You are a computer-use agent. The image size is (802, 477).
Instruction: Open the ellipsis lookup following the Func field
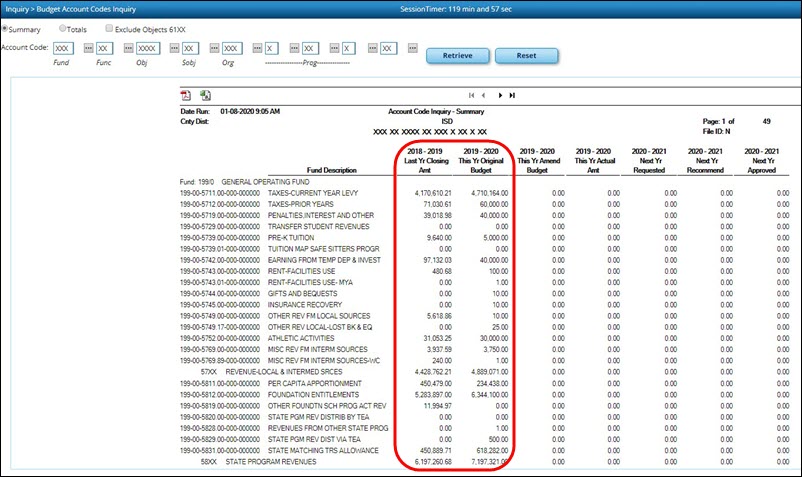coord(128,48)
